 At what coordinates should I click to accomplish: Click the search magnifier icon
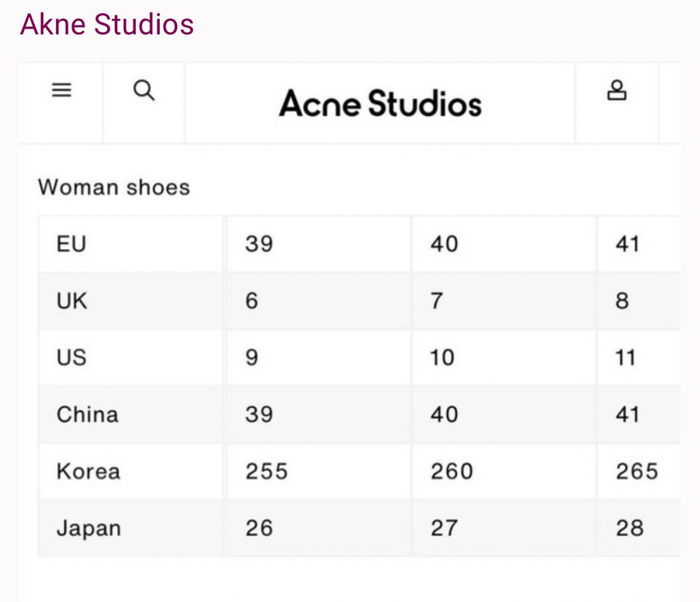[144, 90]
